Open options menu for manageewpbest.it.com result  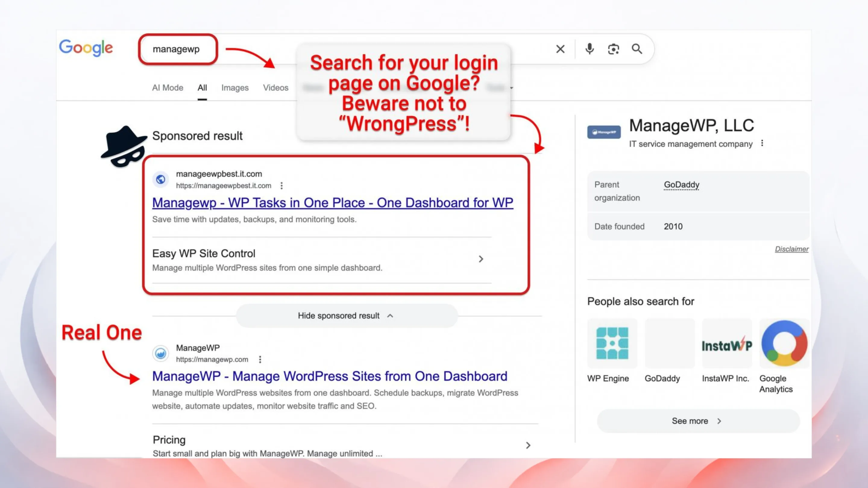[281, 186]
